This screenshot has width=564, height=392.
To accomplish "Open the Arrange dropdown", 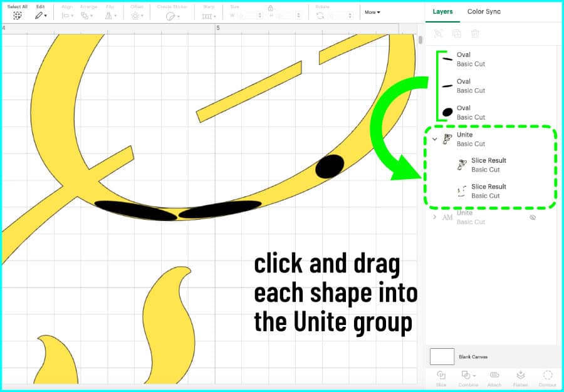I will (x=86, y=16).
